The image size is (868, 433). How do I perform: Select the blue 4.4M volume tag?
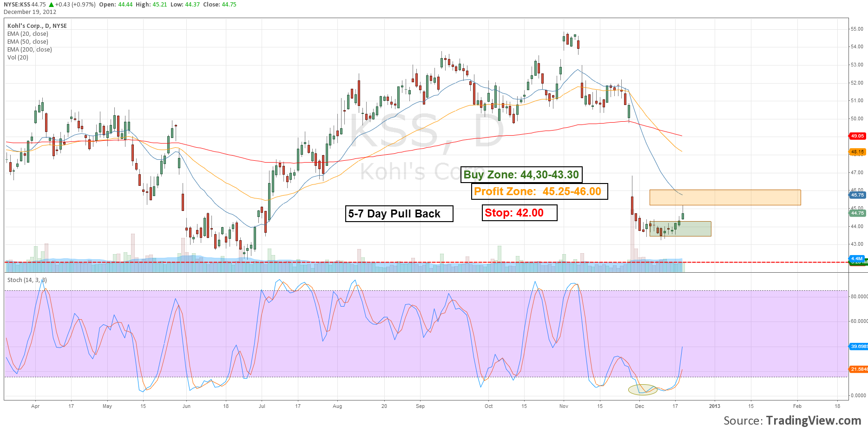click(x=857, y=258)
